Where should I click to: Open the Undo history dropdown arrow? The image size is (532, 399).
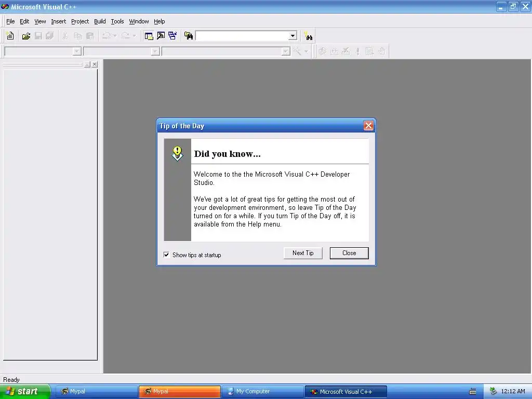tap(115, 36)
